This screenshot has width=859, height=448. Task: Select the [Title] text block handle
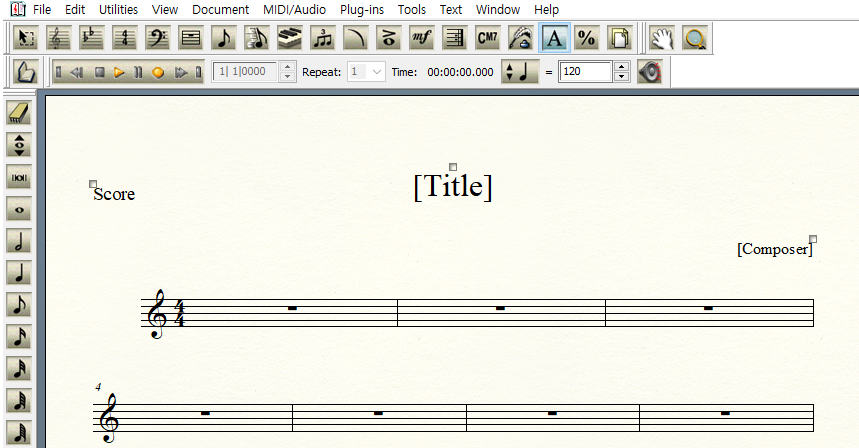pos(453,167)
